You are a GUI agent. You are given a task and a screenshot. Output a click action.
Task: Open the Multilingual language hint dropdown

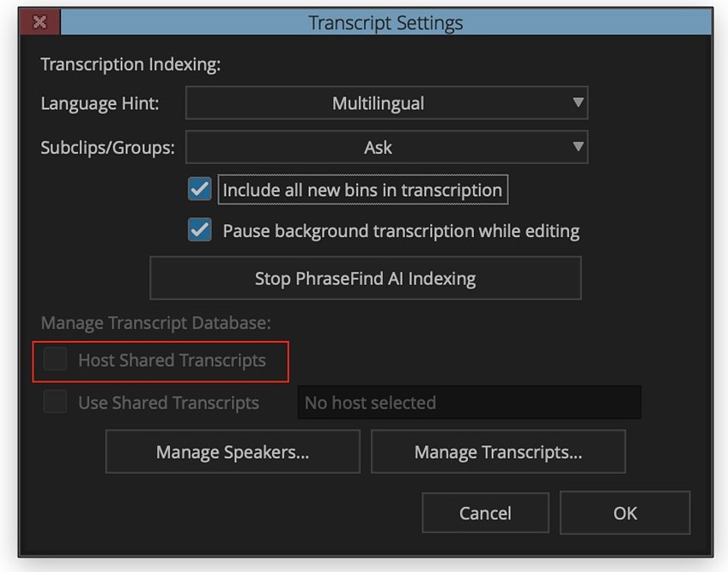(386, 103)
